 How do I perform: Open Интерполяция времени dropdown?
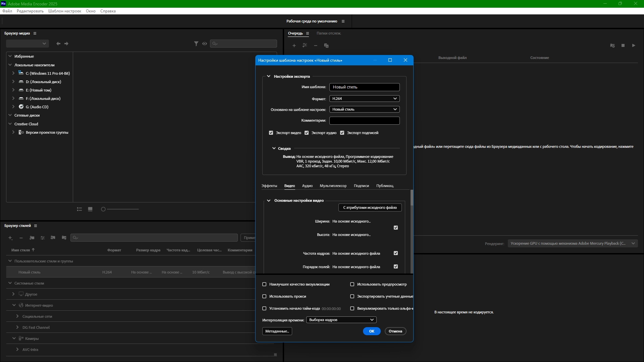[x=341, y=320]
